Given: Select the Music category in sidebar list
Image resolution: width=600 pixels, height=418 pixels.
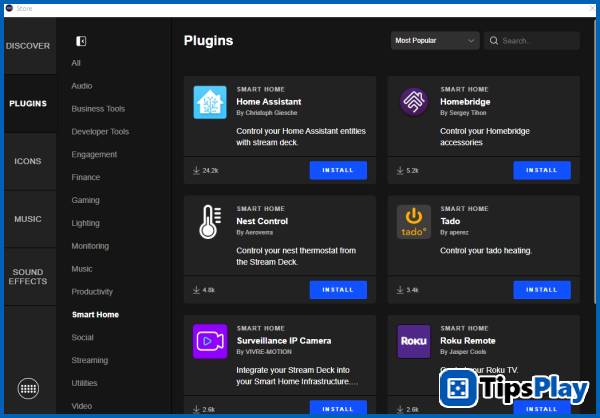Looking at the screenshot, I should (82, 269).
